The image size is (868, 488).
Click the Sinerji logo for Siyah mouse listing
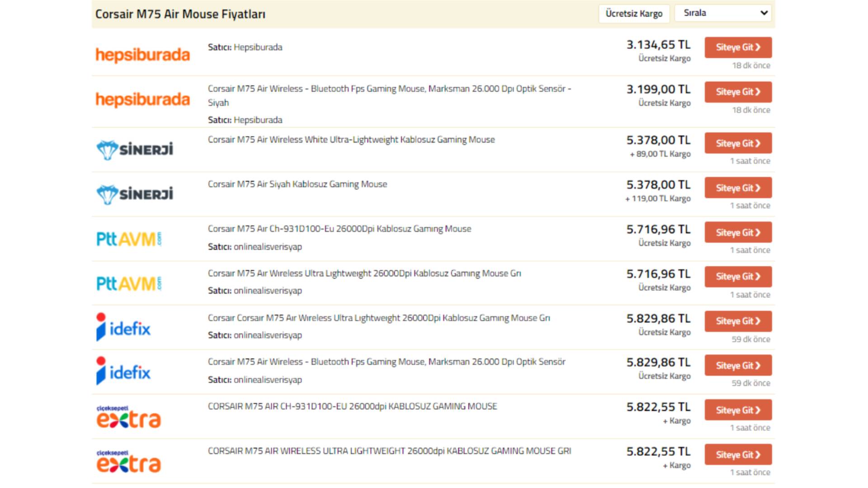(135, 194)
